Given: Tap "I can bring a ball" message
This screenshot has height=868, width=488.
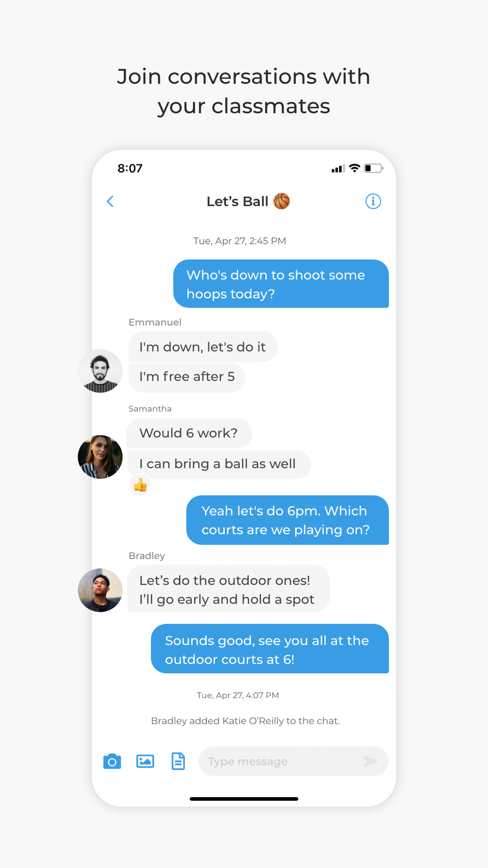Looking at the screenshot, I should point(219,464).
